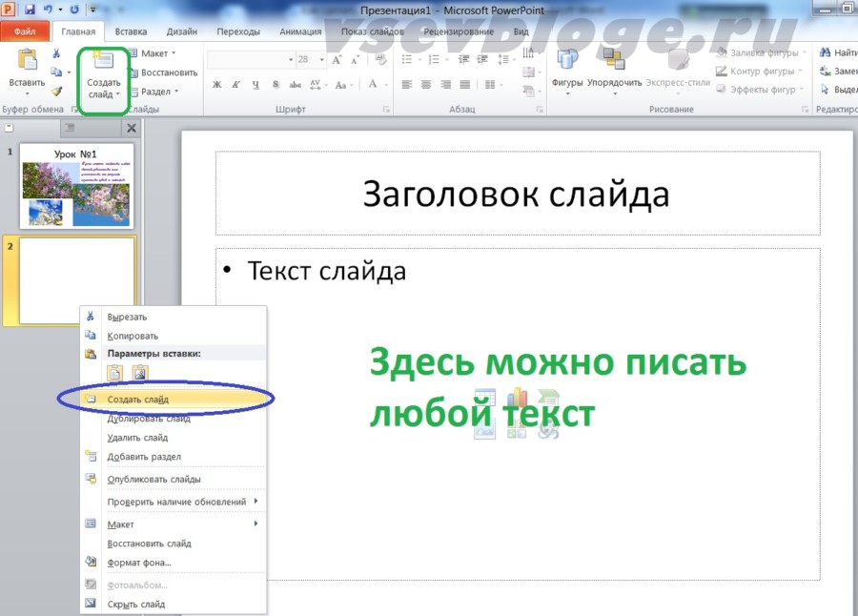Click the Paste (Вставить) clipboard icon
Screen dimensions: 858x616
coord(27,60)
